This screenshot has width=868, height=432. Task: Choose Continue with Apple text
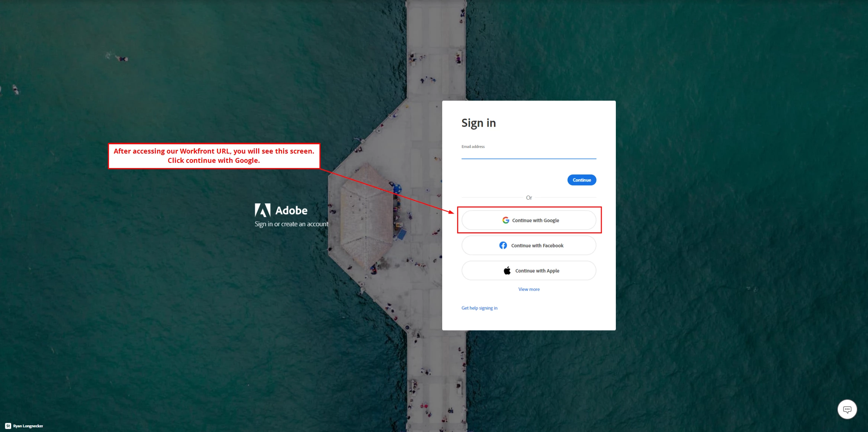point(537,271)
